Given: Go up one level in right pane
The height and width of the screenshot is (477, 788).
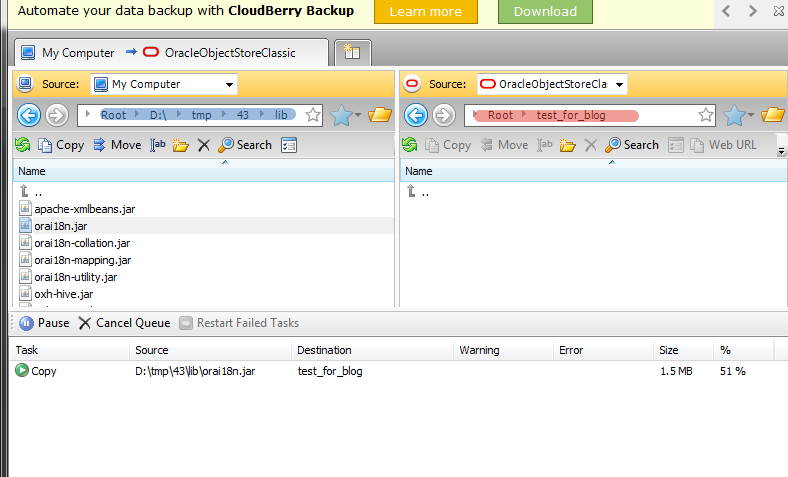Looking at the screenshot, I should 418,192.
